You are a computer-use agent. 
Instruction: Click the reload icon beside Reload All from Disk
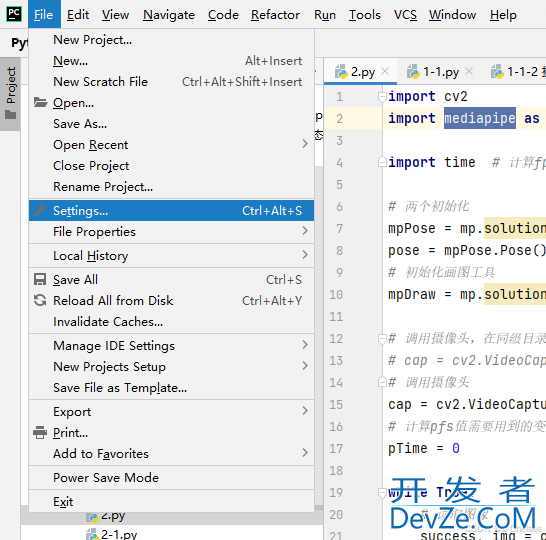coord(40,300)
